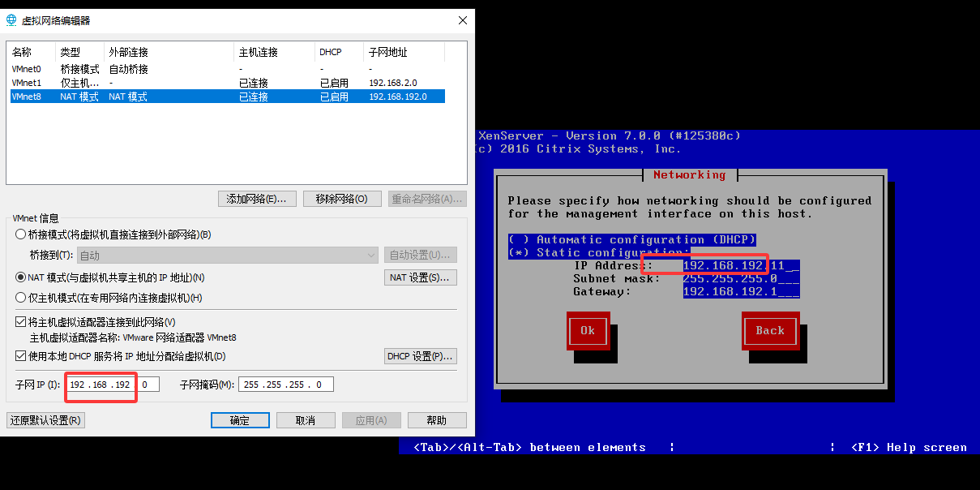Viewport: 980px width, 490px height.
Task: Click 还原默认设置(R) to restore defaults
Action: [45, 420]
